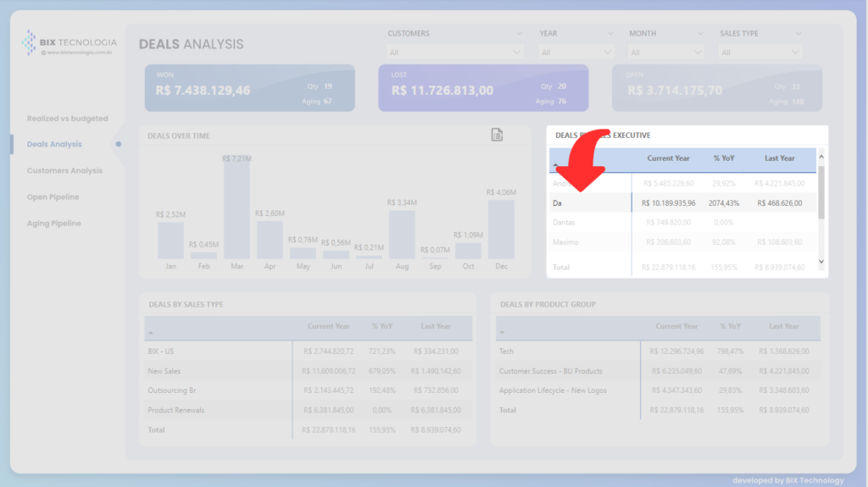Open the Open Pipeline page
This screenshot has height=487, width=868.
53,196
